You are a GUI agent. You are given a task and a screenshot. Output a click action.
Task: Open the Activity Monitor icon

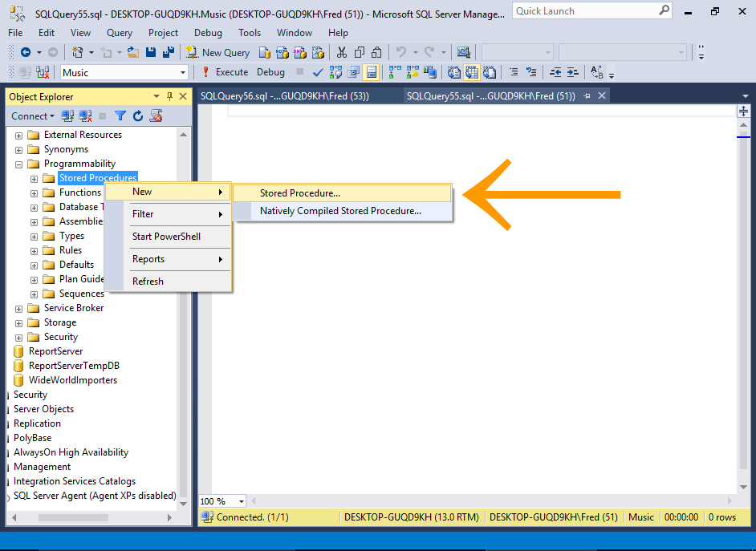click(464, 52)
